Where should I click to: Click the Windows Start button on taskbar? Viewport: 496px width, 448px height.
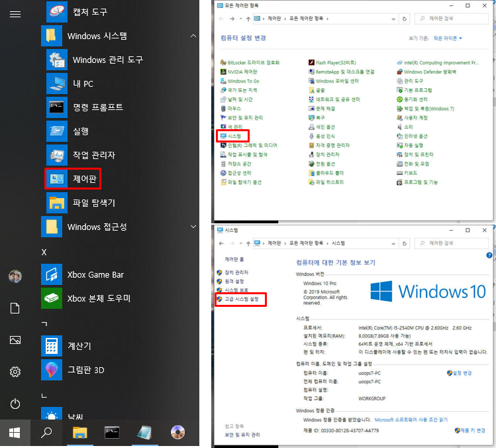15,433
